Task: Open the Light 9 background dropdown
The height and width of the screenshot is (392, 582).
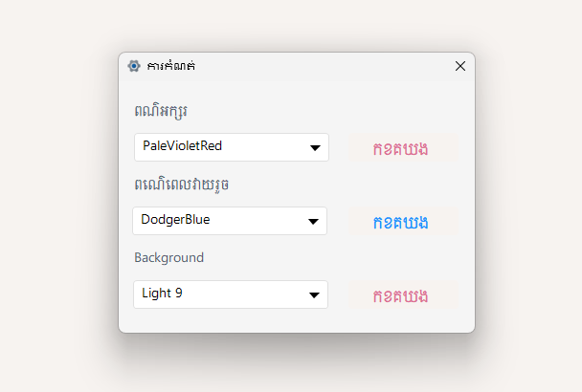Action: click(230, 294)
